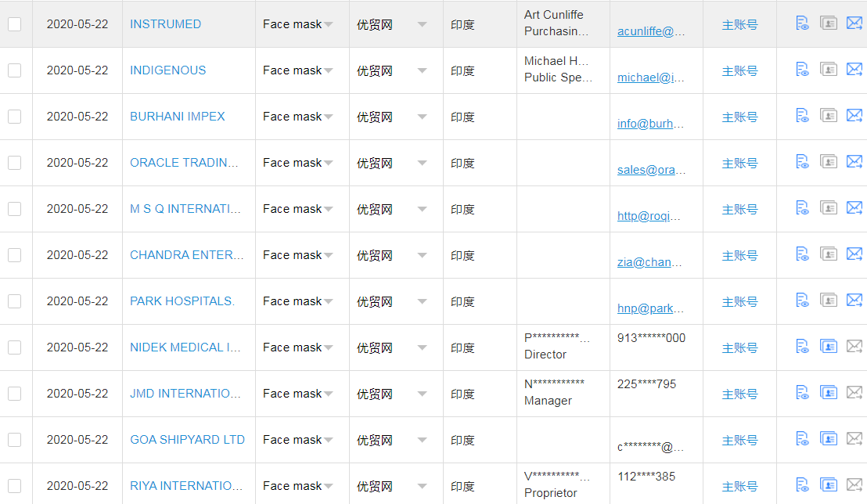Click envelope mail icon for INSTRUMED row
Viewport: 867px width, 504px height.
pyautogui.click(x=854, y=23)
